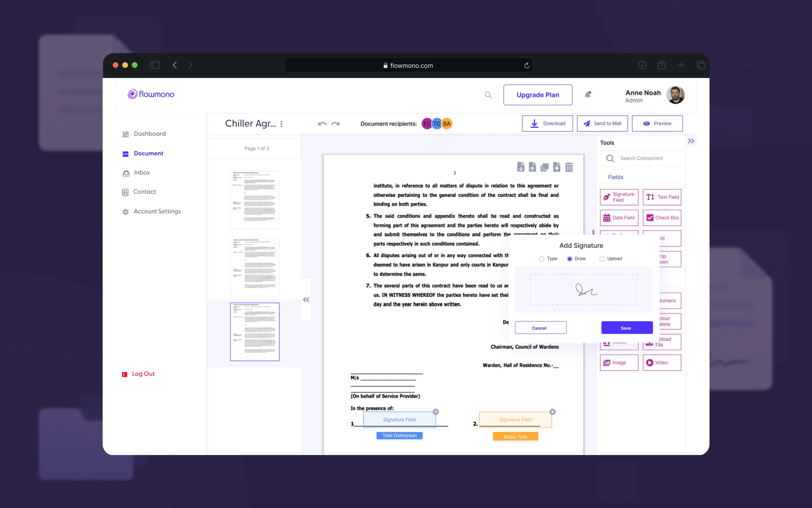The image size is (812, 508).
Task: Move page up icon
Action: 532,167
